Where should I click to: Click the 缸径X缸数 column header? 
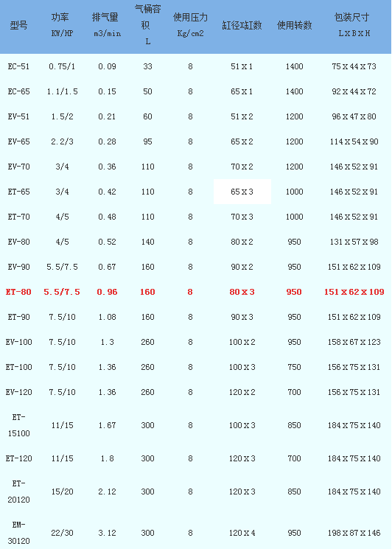coord(242,25)
